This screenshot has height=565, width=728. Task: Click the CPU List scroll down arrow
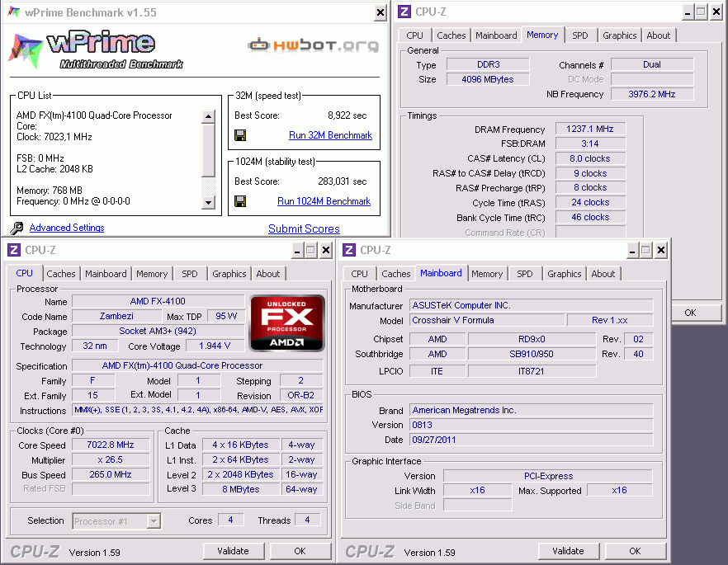tap(209, 202)
